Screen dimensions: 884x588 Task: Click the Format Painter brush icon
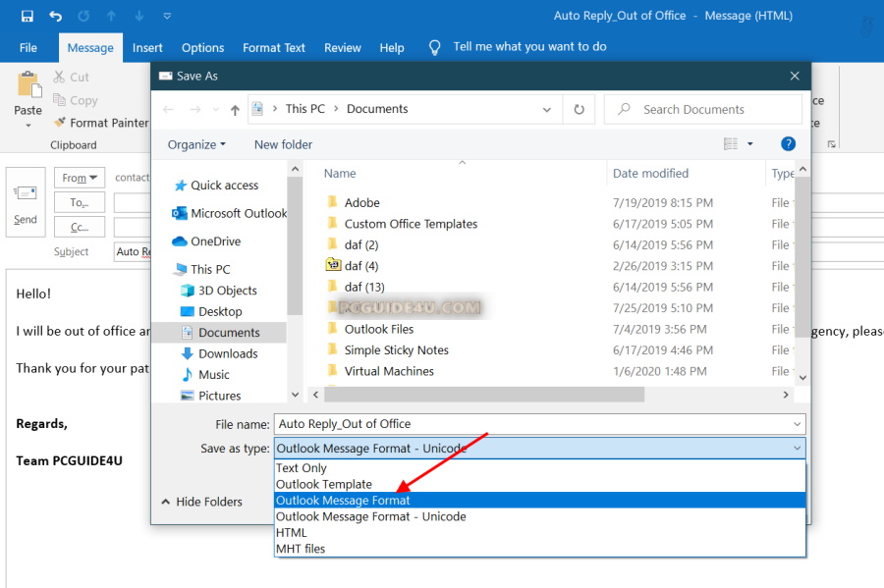[x=60, y=123]
